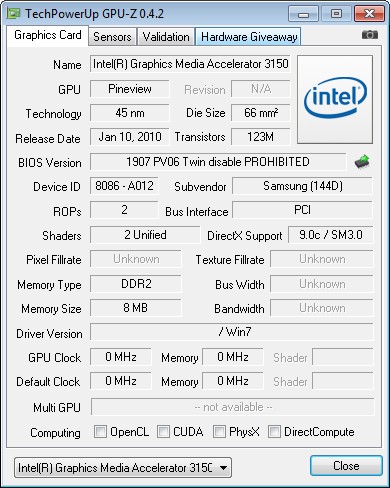Check the PhysX checkbox
The image size is (390, 488).
219,432
